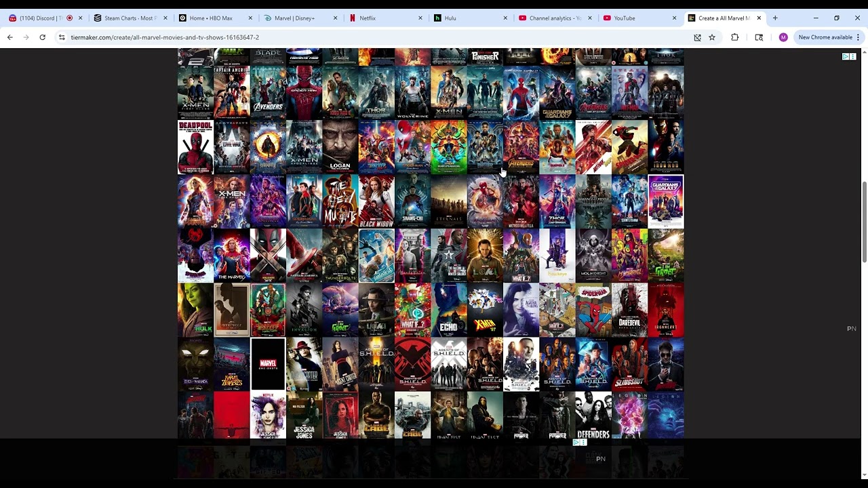Image resolution: width=868 pixels, height=488 pixels.
Task: Select the Slingshot poster
Action: 629,364
